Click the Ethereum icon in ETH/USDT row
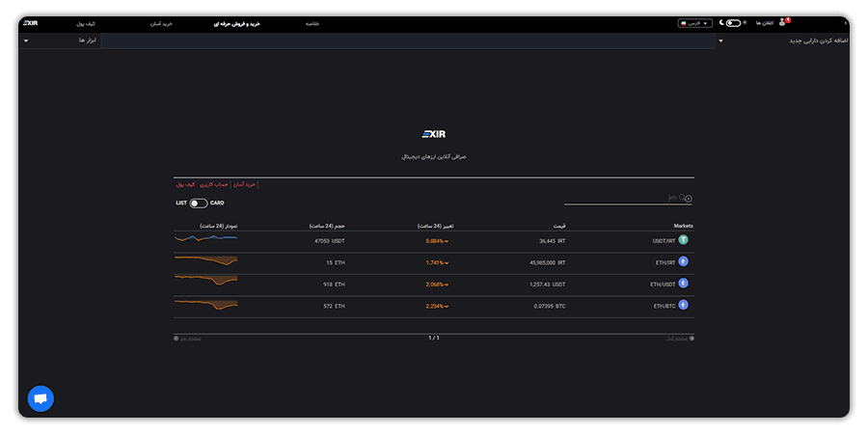Image resolution: width=868 pixels, height=434 pixels. coord(683,283)
